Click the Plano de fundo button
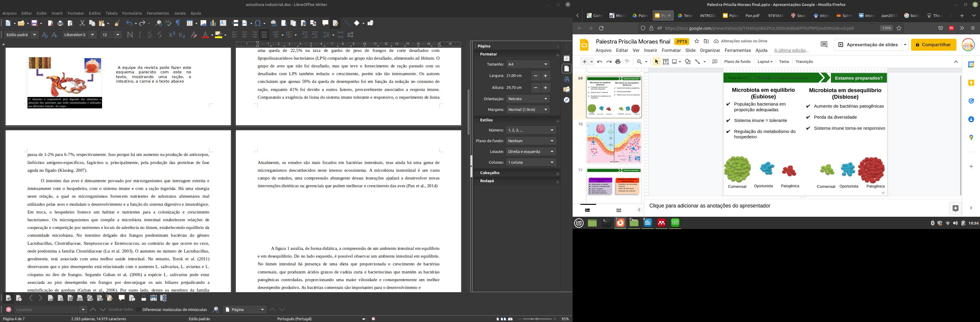 tap(737, 62)
